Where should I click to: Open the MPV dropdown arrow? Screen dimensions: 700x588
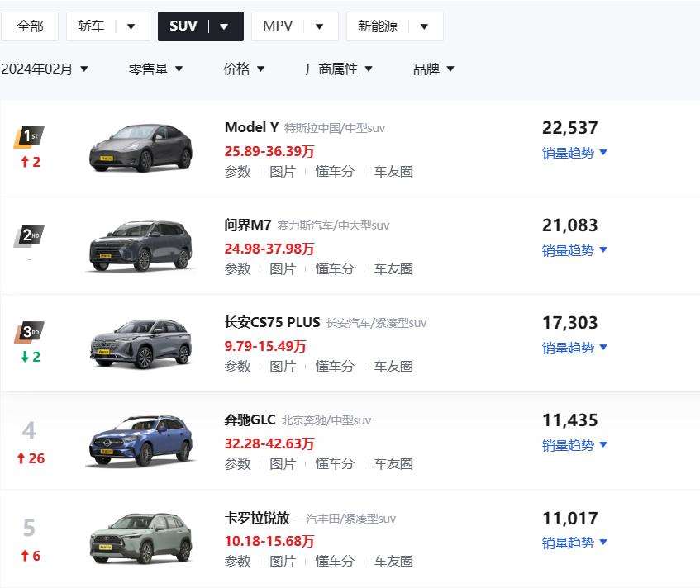click(319, 26)
